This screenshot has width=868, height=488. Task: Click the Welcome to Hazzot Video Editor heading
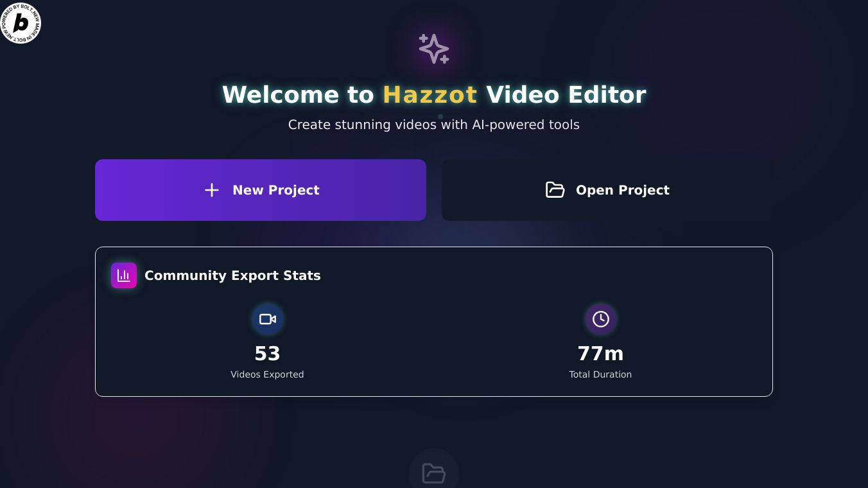coord(434,95)
